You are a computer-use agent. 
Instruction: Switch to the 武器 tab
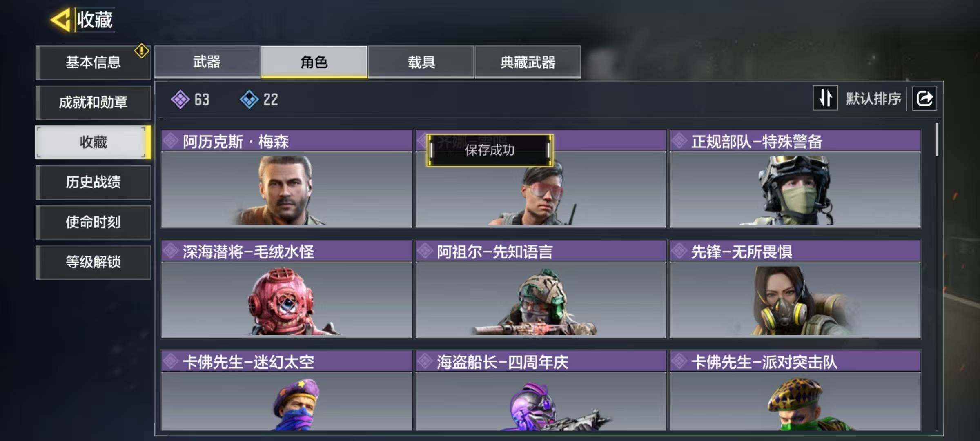tap(207, 62)
